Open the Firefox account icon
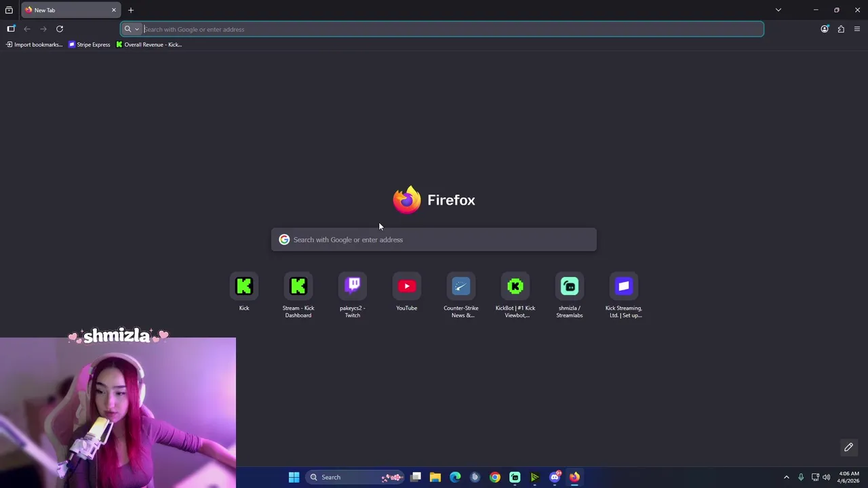 coord(825,29)
